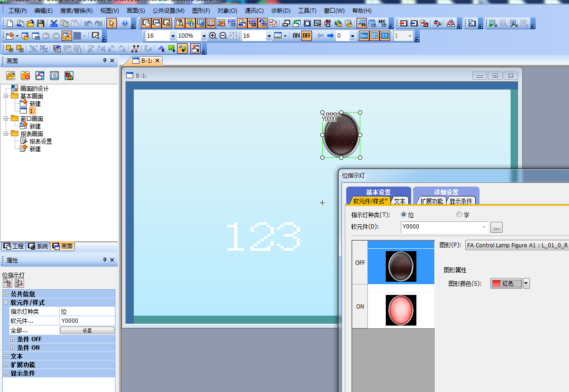Select the 位 lamp type radio button

coord(404,215)
